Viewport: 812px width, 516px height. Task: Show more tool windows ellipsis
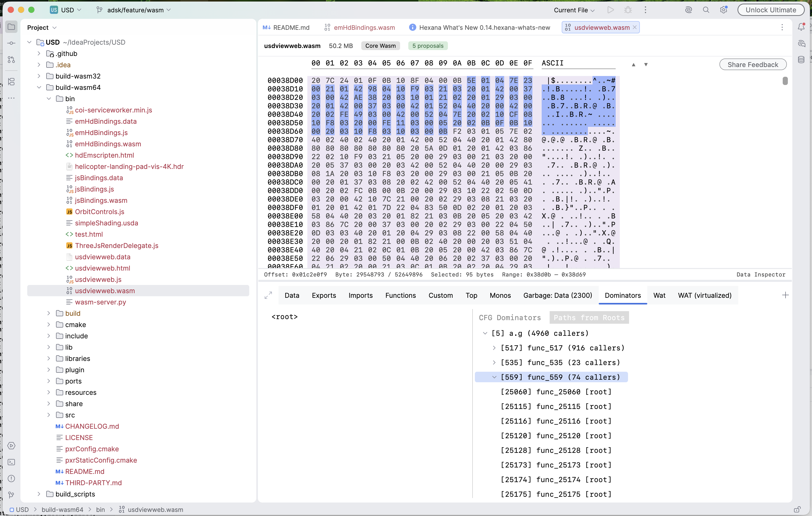[x=12, y=98]
